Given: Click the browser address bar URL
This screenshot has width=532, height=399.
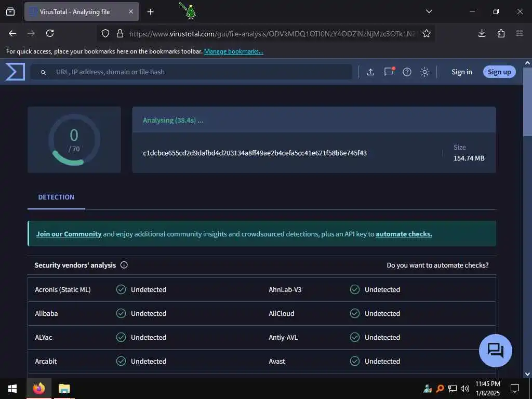Looking at the screenshot, I should pyautogui.click(x=271, y=34).
